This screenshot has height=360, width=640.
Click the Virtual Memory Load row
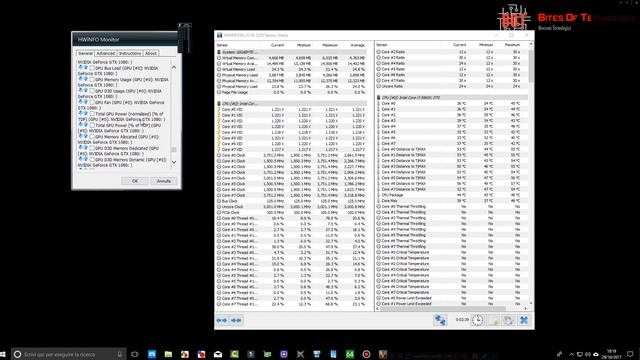(x=291, y=69)
